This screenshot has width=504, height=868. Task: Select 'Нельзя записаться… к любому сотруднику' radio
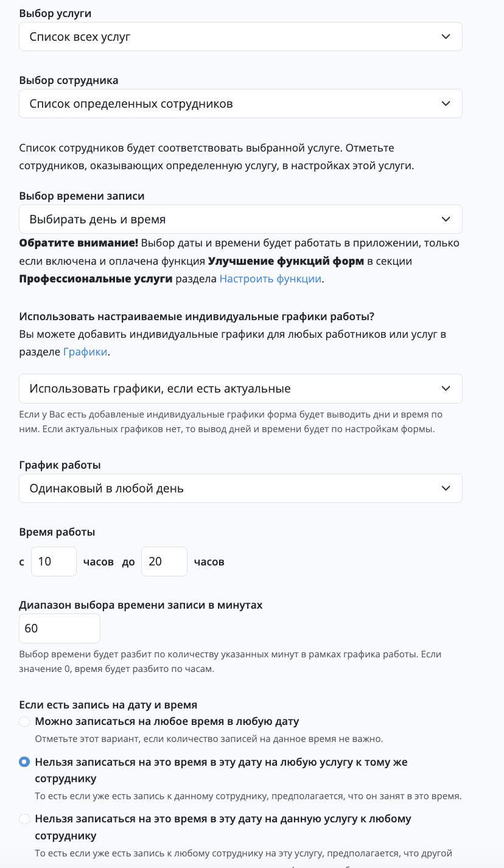[x=24, y=819]
